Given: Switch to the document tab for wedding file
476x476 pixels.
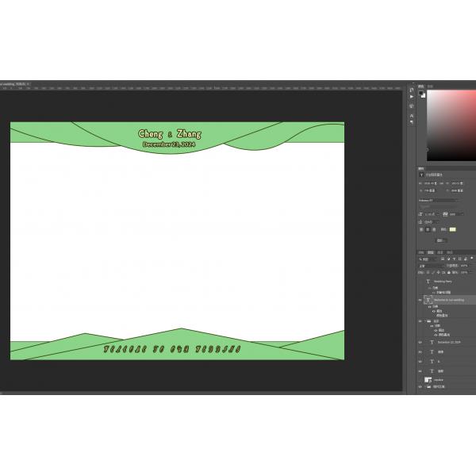Looking at the screenshot, I should [13, 83].
